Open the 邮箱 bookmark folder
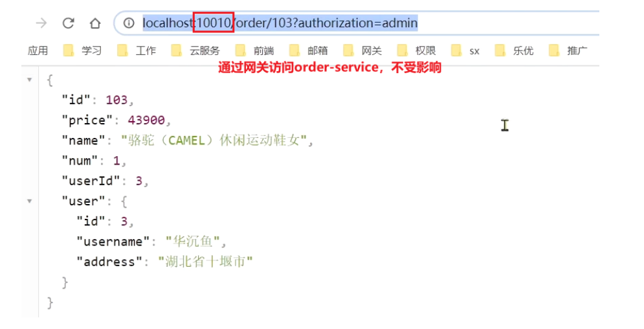The width and height of the screenshot is (644, 329). (309, 51)
